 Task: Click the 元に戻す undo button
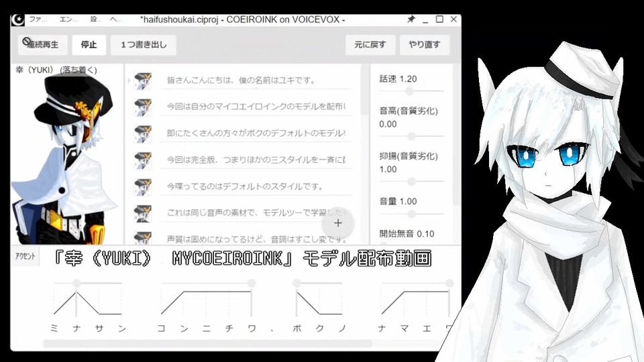370,45
